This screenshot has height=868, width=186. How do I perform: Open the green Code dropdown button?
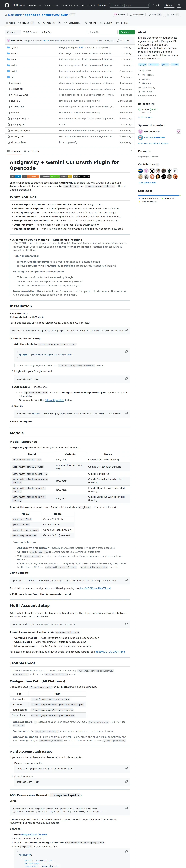tap(127, 32)
